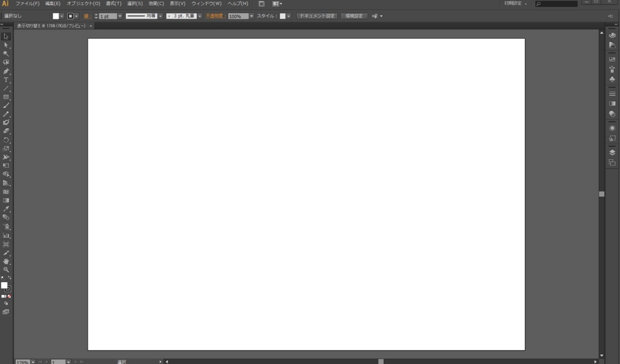Open the ファイル(F) menu
This screenshot has width=620, height=364.
27,4
